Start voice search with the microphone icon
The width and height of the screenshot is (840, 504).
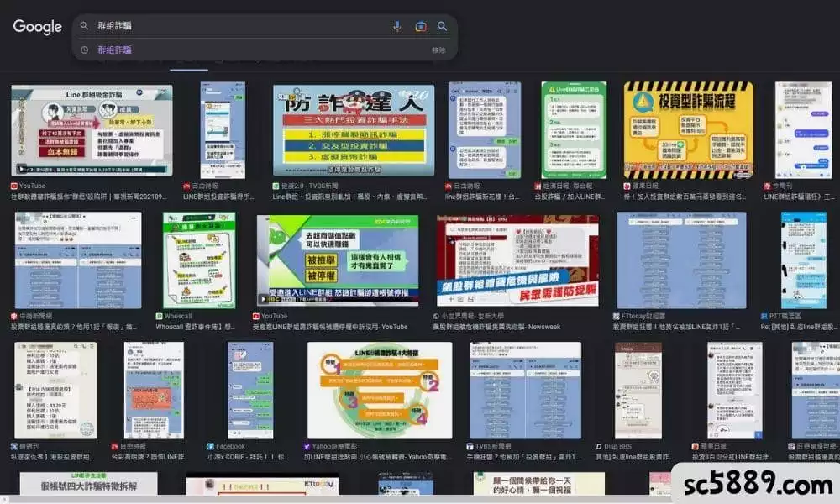(397, 26)
